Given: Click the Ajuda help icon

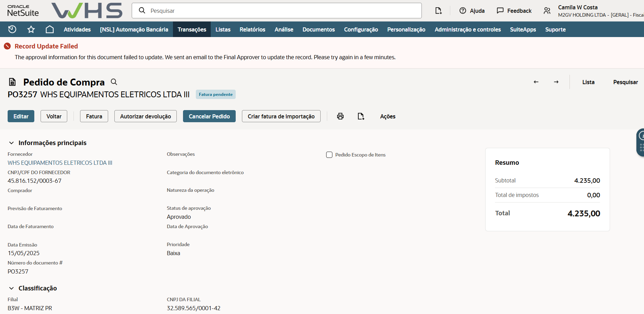Looking at the screenshot, I should point(463,11).
